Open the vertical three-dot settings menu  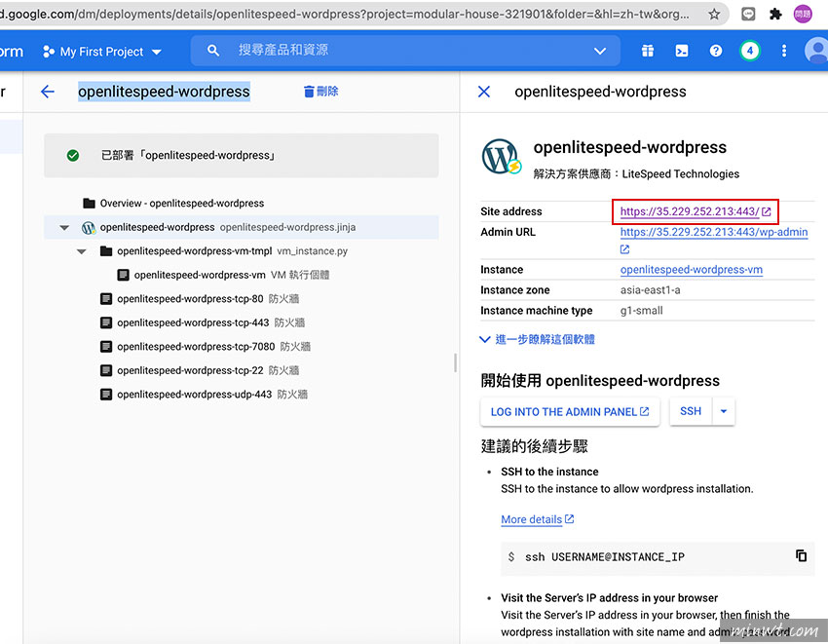(784, 51)
